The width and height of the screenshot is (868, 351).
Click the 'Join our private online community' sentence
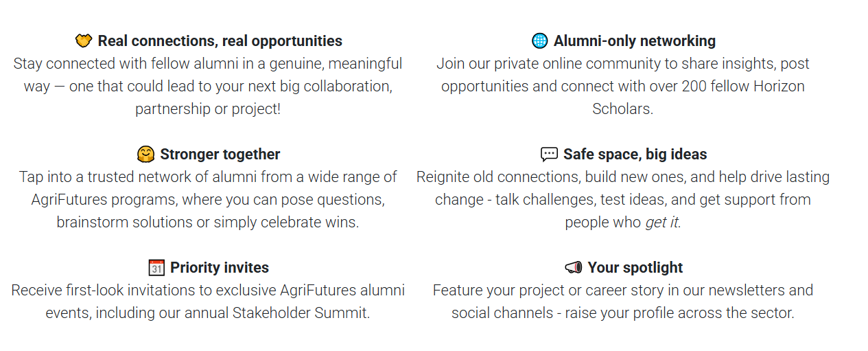point(623,87)
